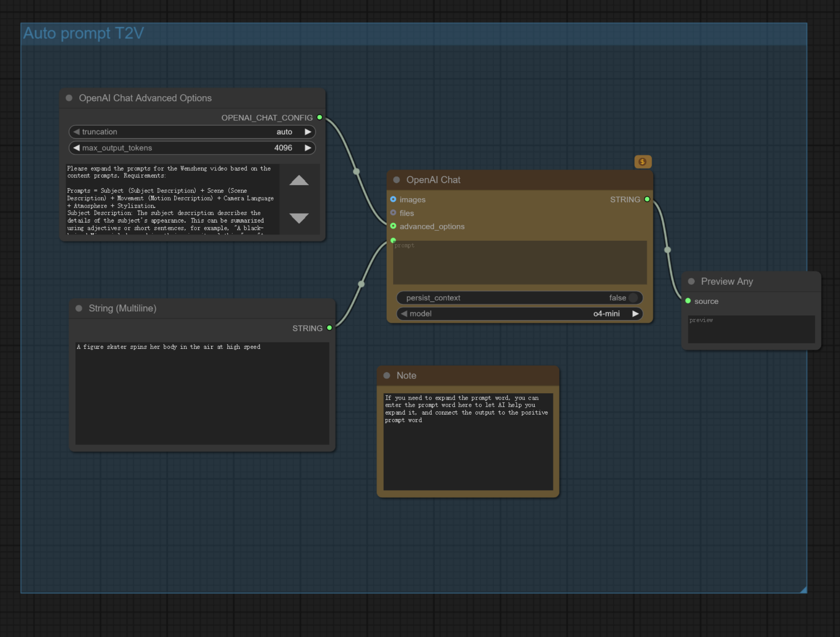Click the link midpoint from String node to prompt

[361, 284]
